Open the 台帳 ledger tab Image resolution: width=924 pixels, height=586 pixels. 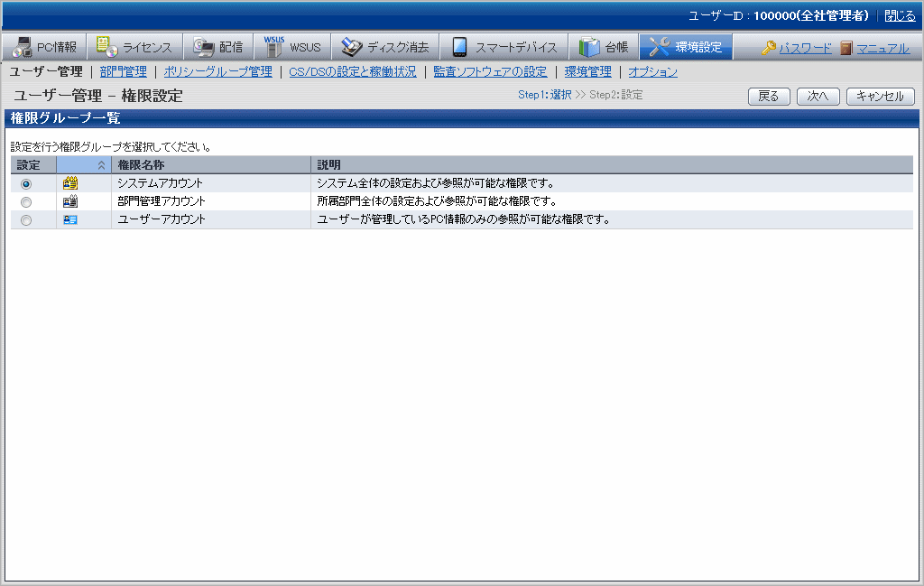[604, 47]
